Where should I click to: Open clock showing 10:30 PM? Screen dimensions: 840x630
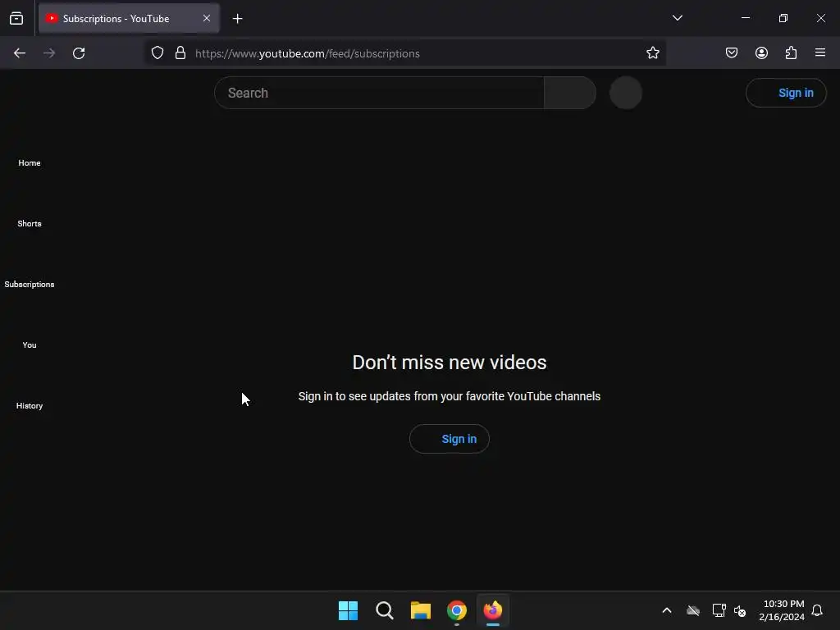(x=782, y=610)
